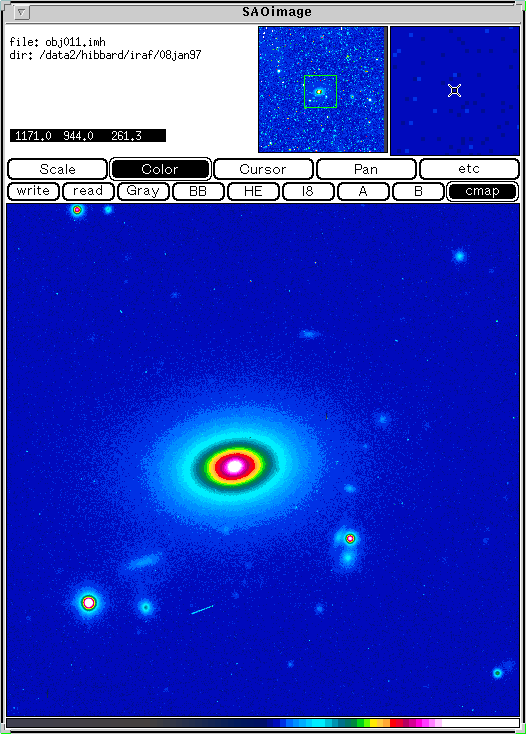Open the Cursor menu
Viewport: 526px width, 734px height.
coord(263,169)
